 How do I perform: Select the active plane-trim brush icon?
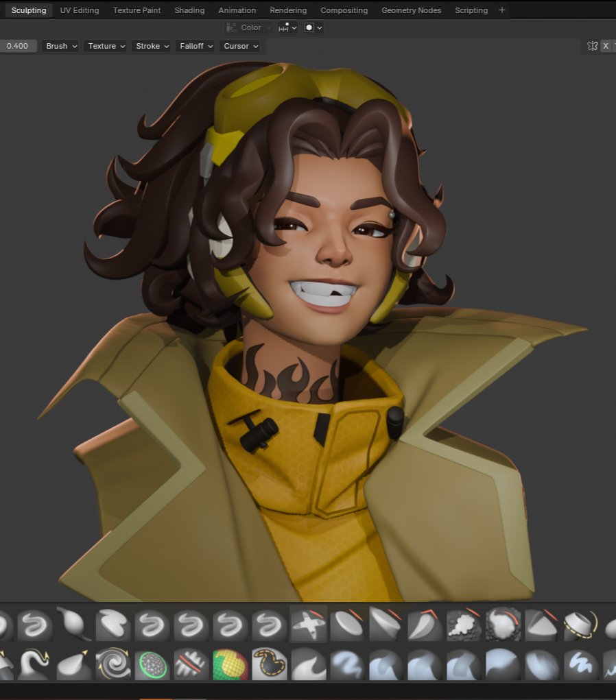[308, 624]
